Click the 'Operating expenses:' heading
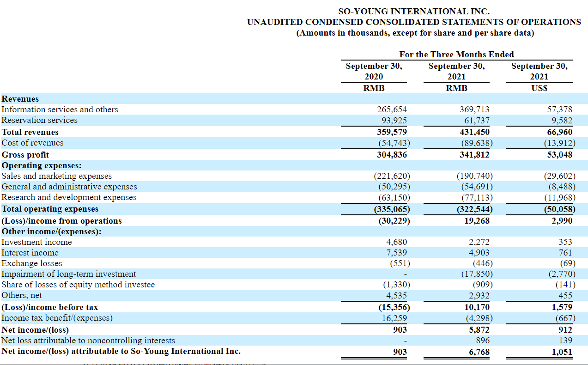Image resolution: width=588 pixels, height=365 pixels. click(42, 165)
